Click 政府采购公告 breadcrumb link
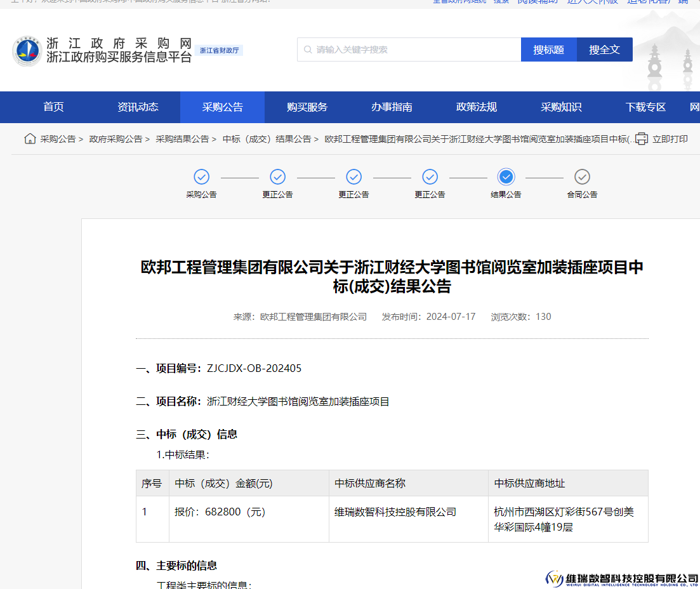Viewport: 700px width, 589px height. (116, 140)
